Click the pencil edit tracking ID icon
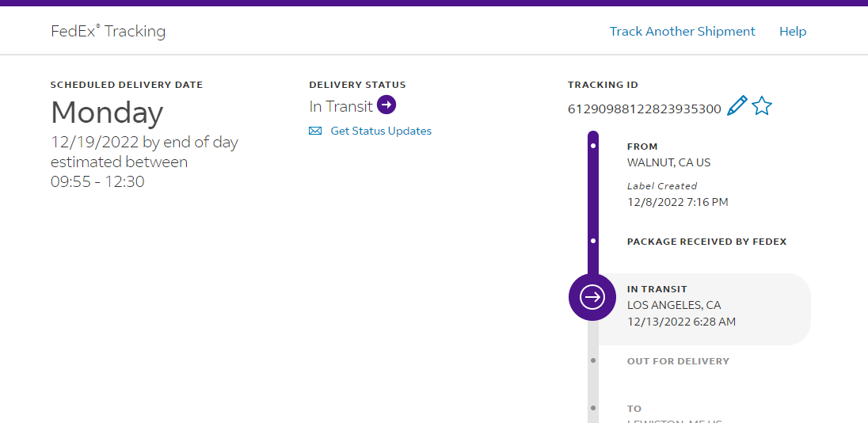This screenshot has height=423, width=868. (737, 106)
